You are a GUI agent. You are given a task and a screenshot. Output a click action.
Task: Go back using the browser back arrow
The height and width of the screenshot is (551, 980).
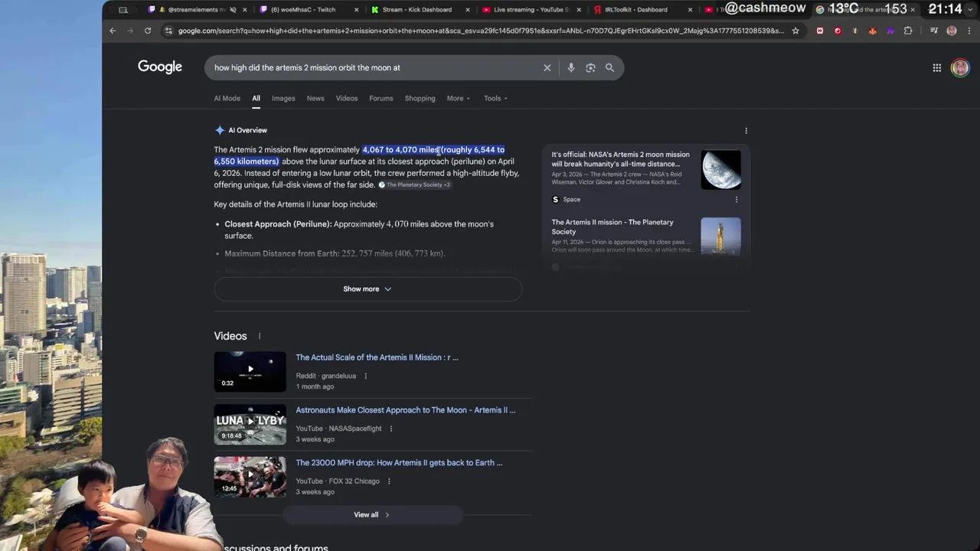113,31
